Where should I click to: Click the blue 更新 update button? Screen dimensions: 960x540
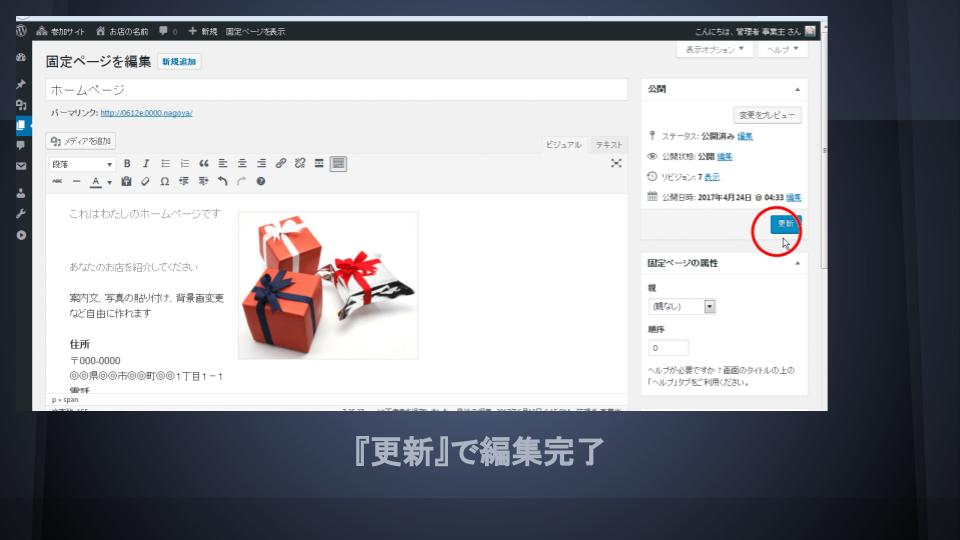784,225
